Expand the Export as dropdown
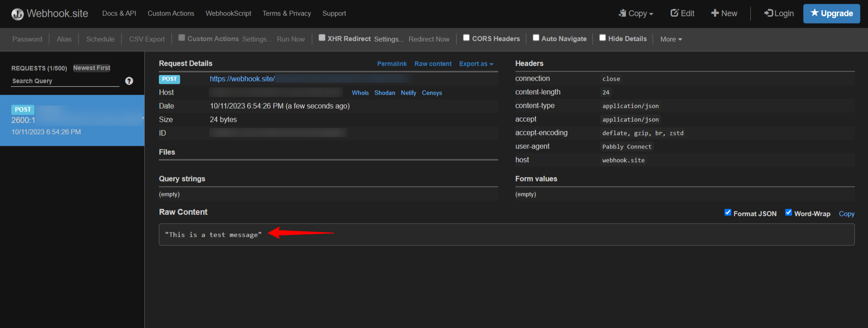This screenshot has height=328, width=868. point(476,64)
